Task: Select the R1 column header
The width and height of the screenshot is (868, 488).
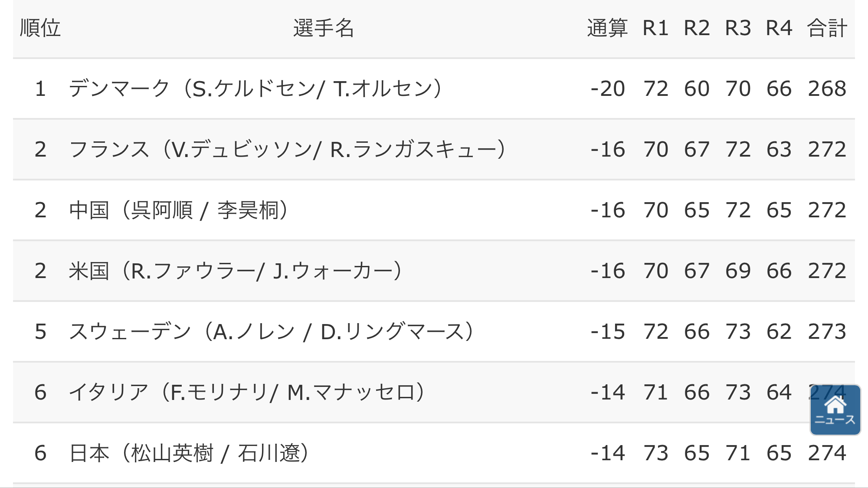Action: point(655,28)
